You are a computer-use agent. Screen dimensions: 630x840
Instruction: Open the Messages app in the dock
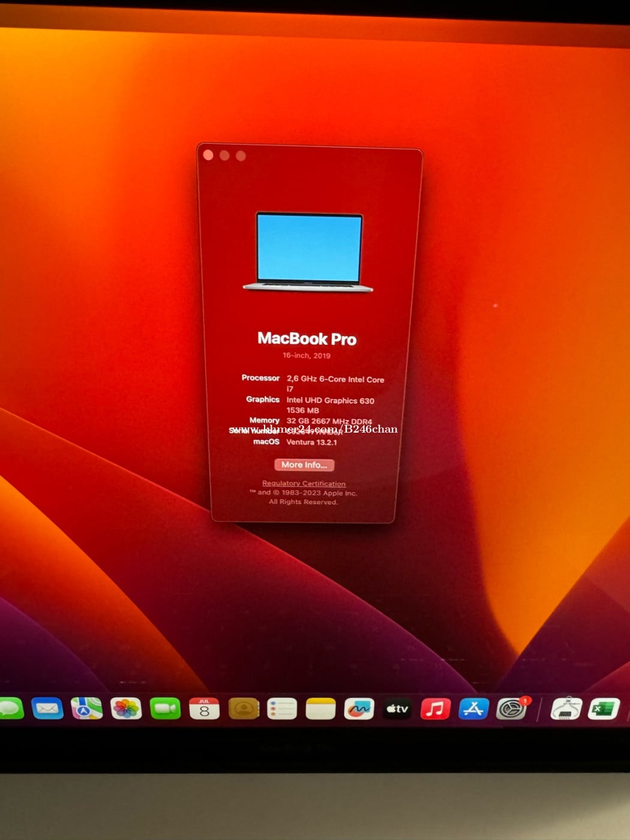pos(10,709)
